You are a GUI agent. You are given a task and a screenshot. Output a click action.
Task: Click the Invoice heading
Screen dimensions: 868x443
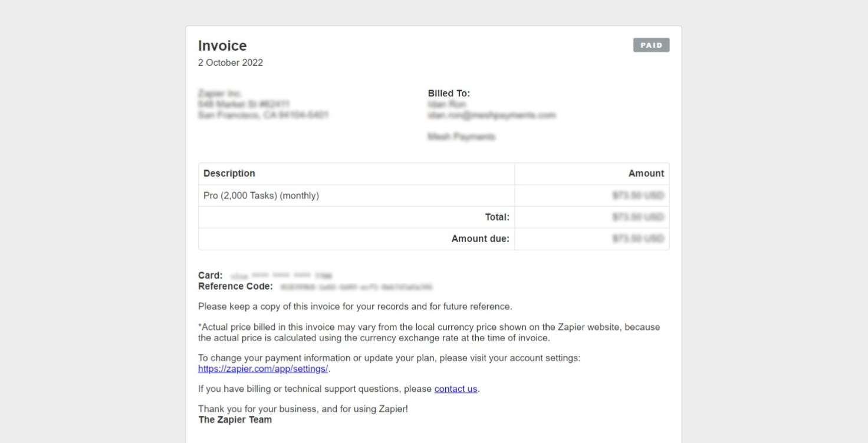(222, 46)
